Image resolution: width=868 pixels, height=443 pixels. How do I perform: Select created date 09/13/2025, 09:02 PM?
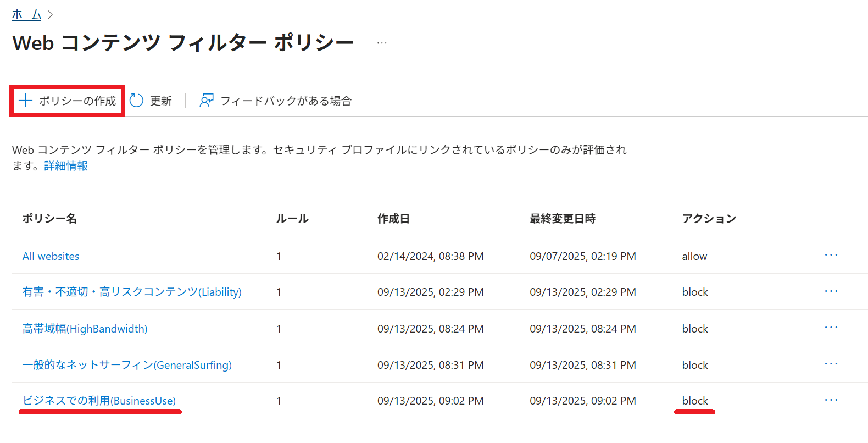tap(430, 401)
